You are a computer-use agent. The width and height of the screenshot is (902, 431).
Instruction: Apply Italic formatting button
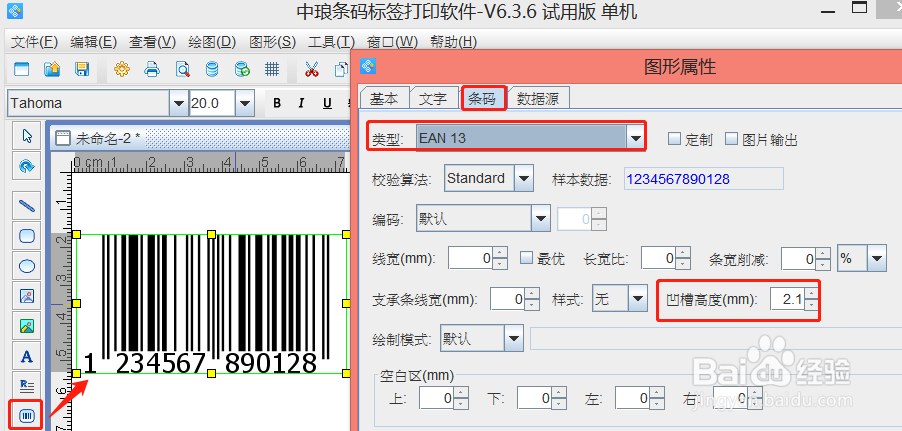click(x=301, y=104)
